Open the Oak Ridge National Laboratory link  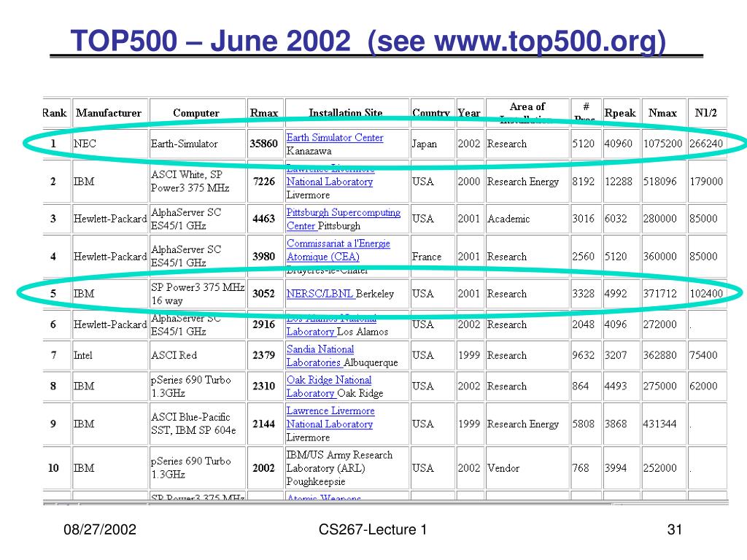[x=329, y=386]
